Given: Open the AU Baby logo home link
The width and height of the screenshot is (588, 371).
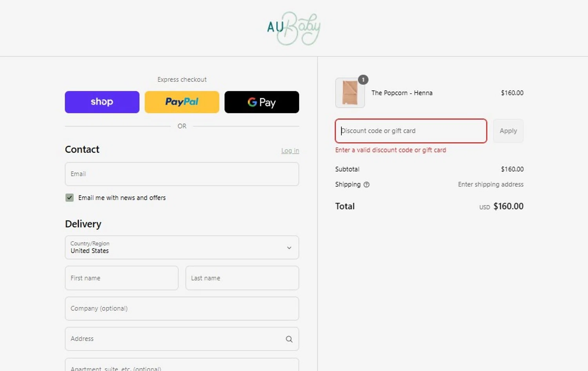Looking at the screenshot, I should click(x=294, y=28).
